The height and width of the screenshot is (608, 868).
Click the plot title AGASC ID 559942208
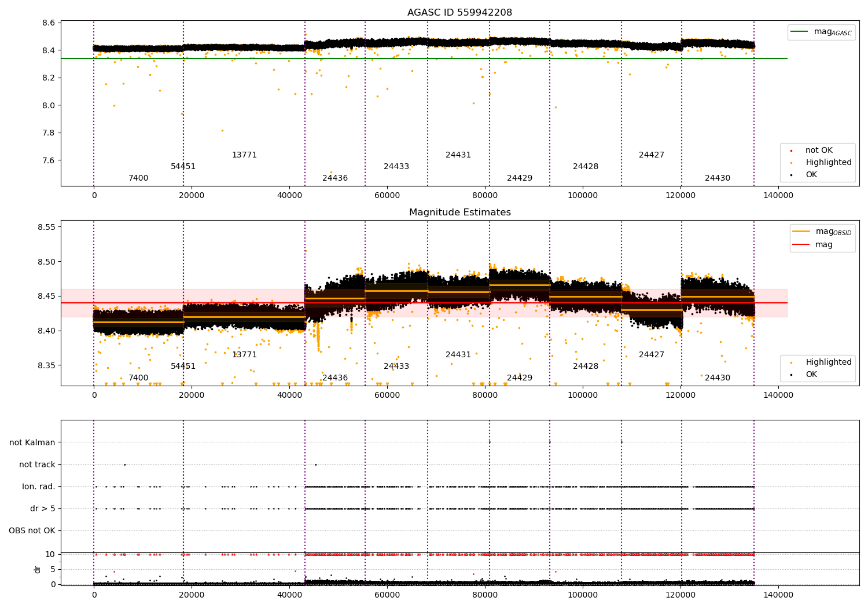click(x=459, y=13)
